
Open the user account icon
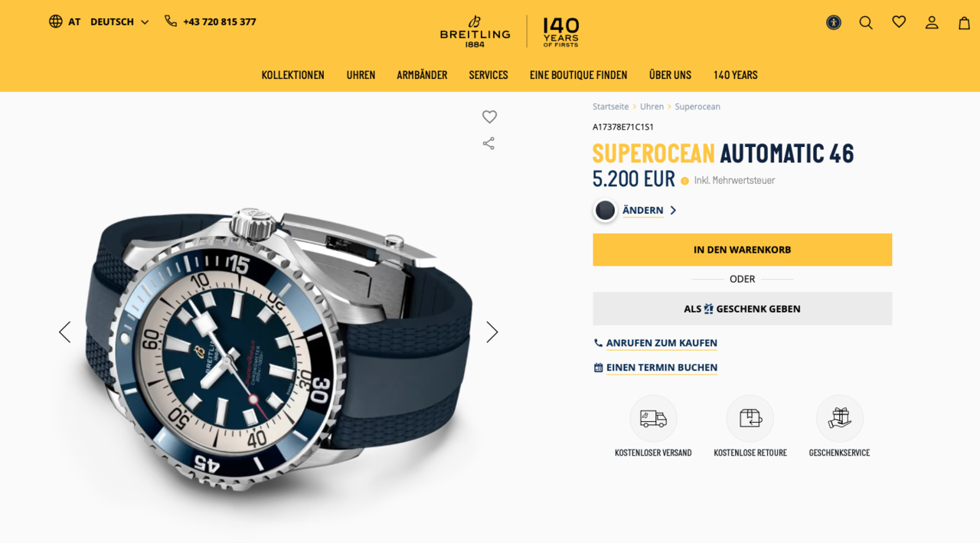(932, 22)
